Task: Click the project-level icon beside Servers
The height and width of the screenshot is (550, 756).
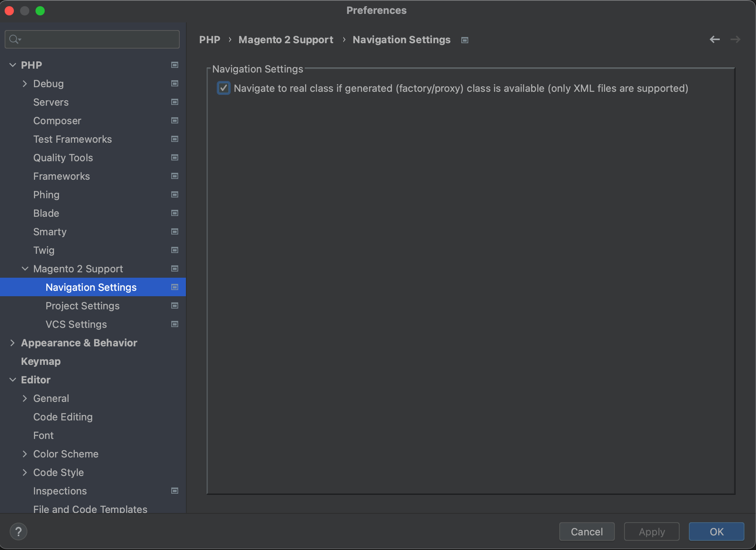Action: [x=175, y=102]
